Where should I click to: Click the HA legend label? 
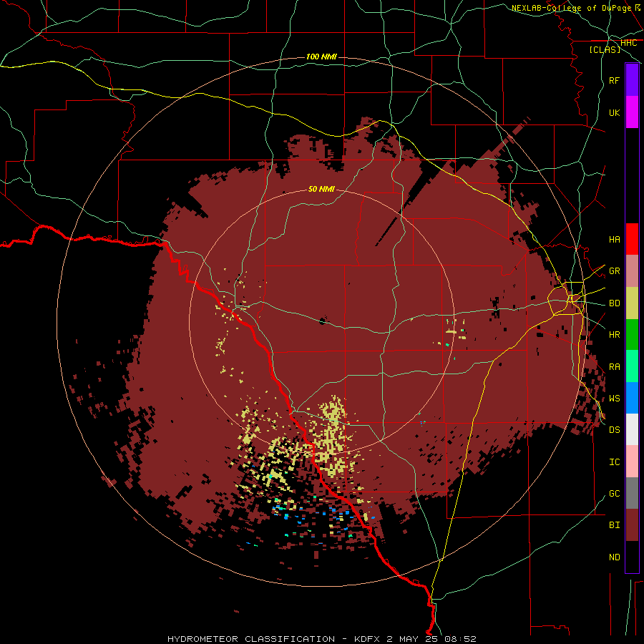[615, 240]
